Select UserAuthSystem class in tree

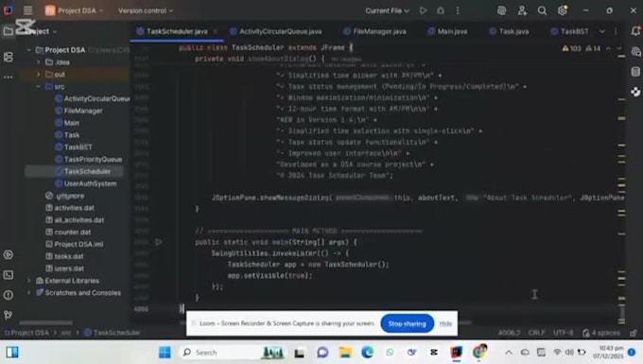pyautogui.click(x=86, y=183)
